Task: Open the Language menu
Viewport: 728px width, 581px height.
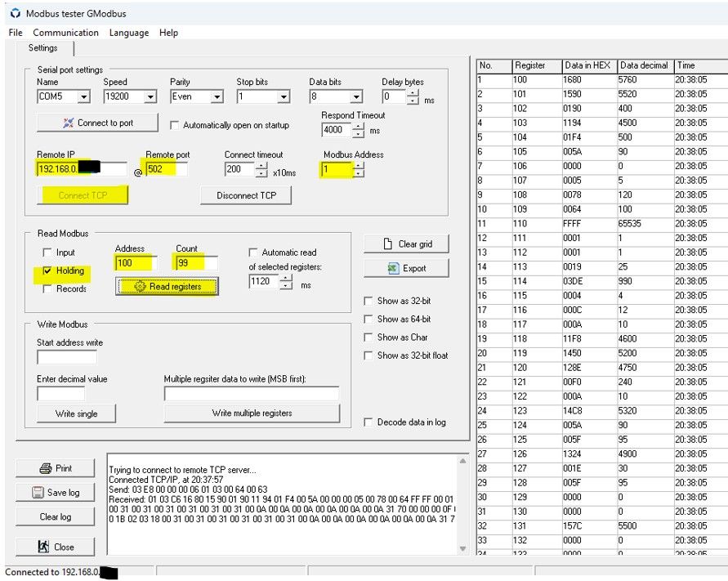Action: click(129, 33)
